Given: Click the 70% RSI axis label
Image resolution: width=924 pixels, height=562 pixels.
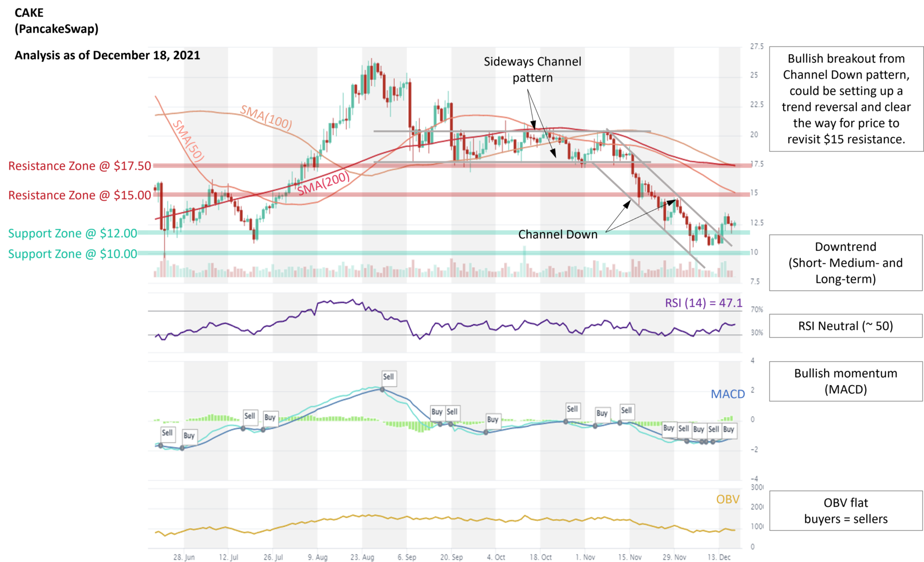Looking at the screenshot, I should pyautogui.click(x=757, y=310).
